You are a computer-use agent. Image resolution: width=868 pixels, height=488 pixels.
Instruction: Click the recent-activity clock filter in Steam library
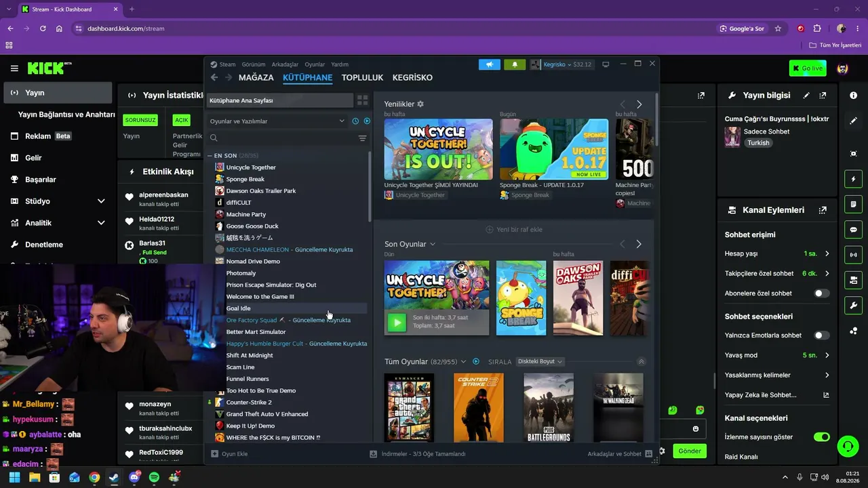(x=355, y=121)
